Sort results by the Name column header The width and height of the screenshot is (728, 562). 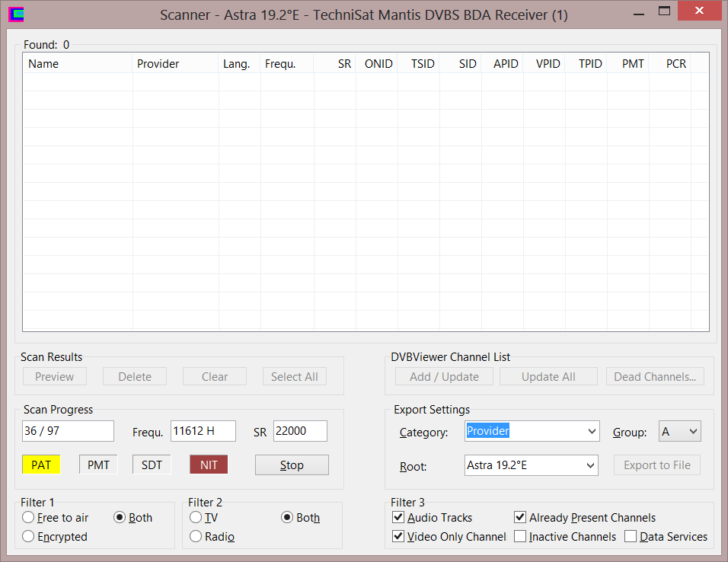pyautogui.click(x=76, y=64)
